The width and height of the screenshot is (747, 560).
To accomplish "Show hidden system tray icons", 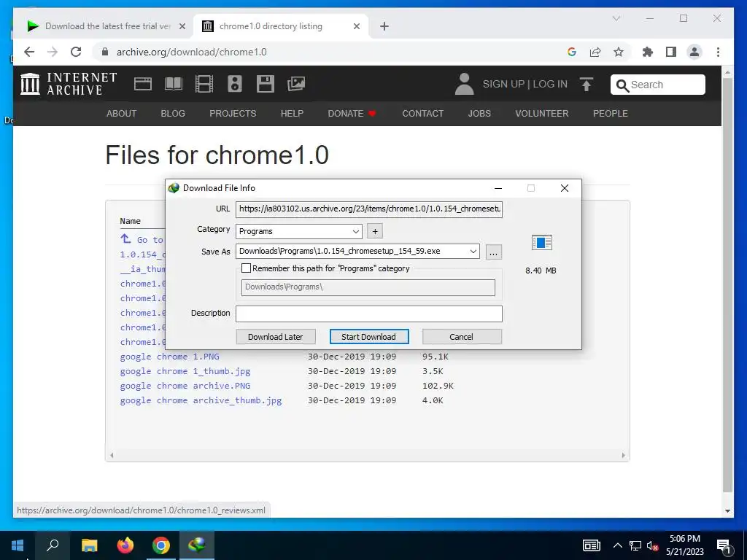I will point(617,545).
